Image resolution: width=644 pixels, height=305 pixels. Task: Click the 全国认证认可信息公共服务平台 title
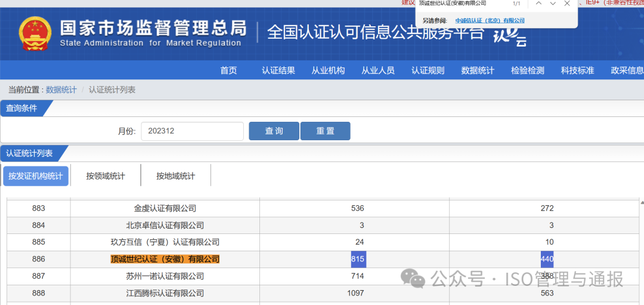pos(376,32)
